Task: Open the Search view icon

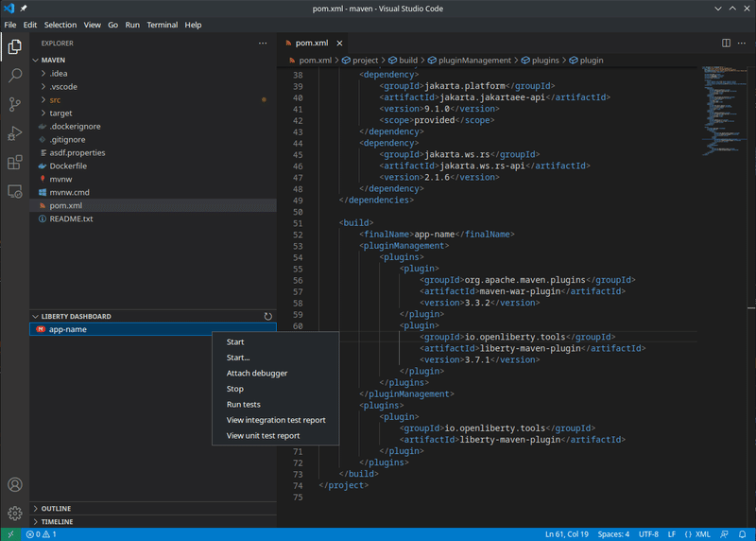Action: [15, 76]
